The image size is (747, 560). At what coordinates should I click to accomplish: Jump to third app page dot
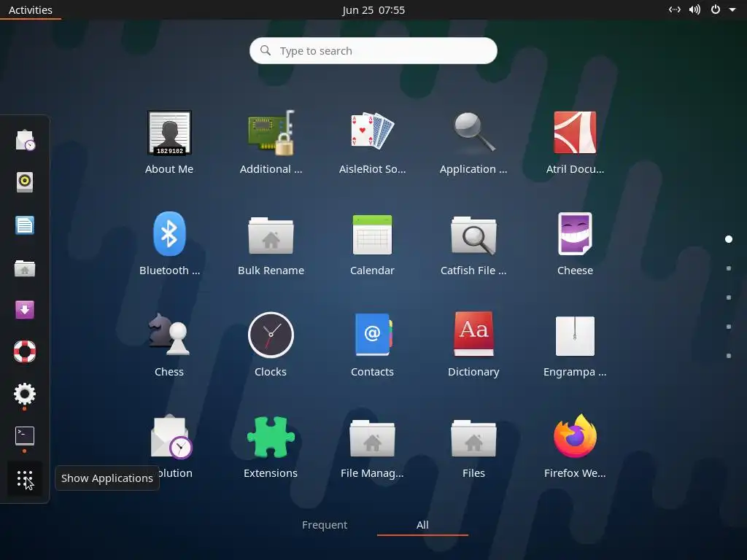coord(729,297)
